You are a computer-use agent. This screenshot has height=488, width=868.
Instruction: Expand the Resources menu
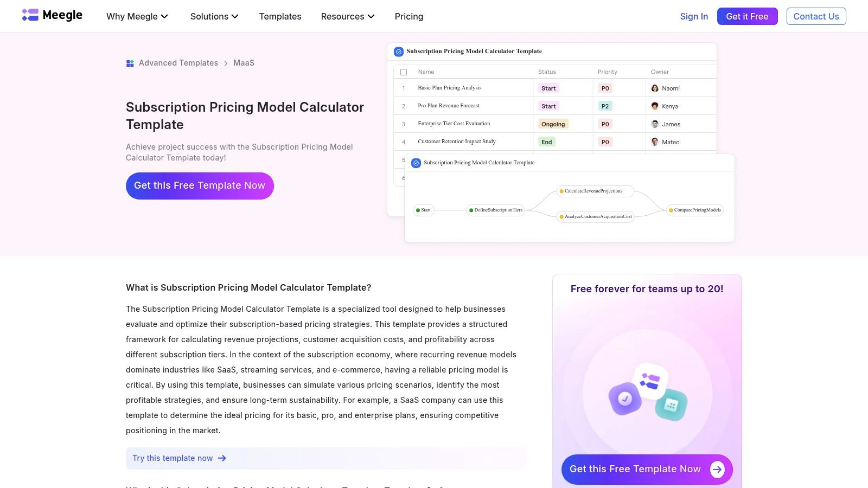pos(348,16)
